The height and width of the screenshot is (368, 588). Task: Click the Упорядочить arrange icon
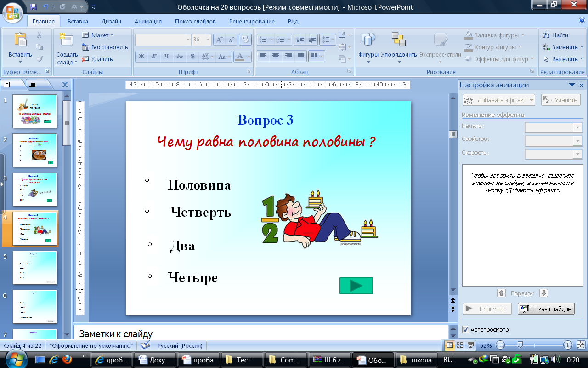pos(398,40)
